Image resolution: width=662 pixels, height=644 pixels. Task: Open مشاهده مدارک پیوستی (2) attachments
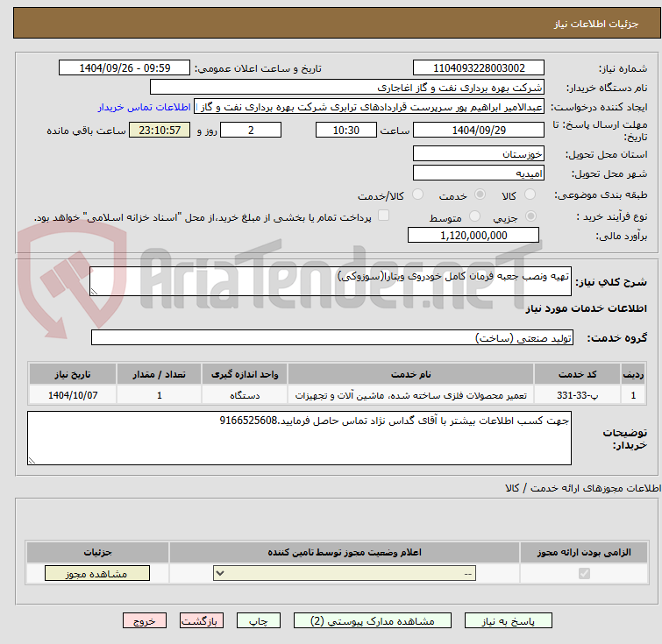[x=373, y=621]
